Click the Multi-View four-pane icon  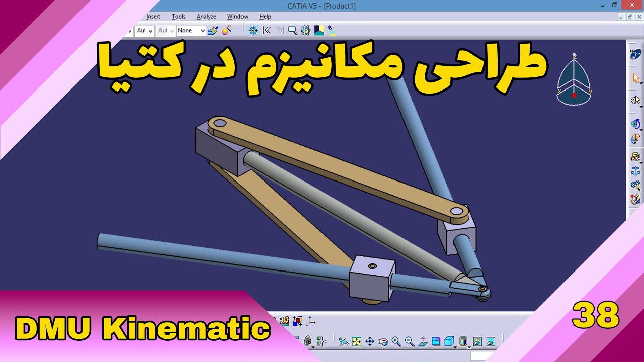coord(436,342)
